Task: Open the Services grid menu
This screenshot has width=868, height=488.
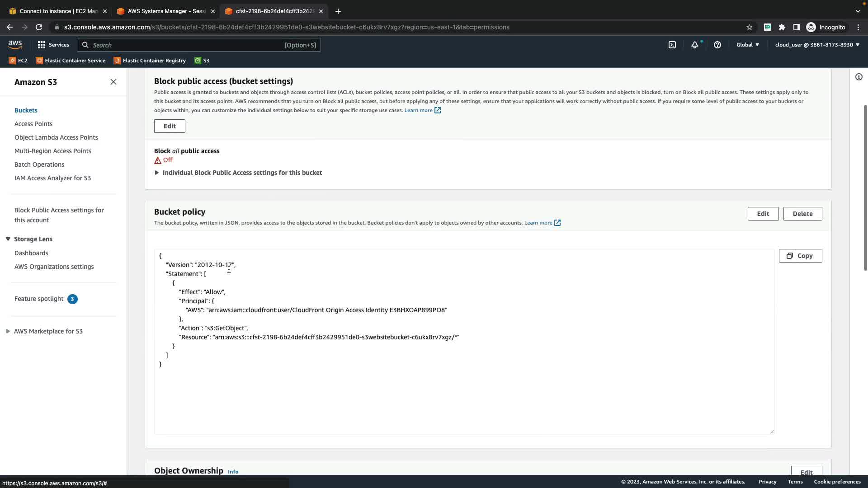Action: tap(53, 45)
